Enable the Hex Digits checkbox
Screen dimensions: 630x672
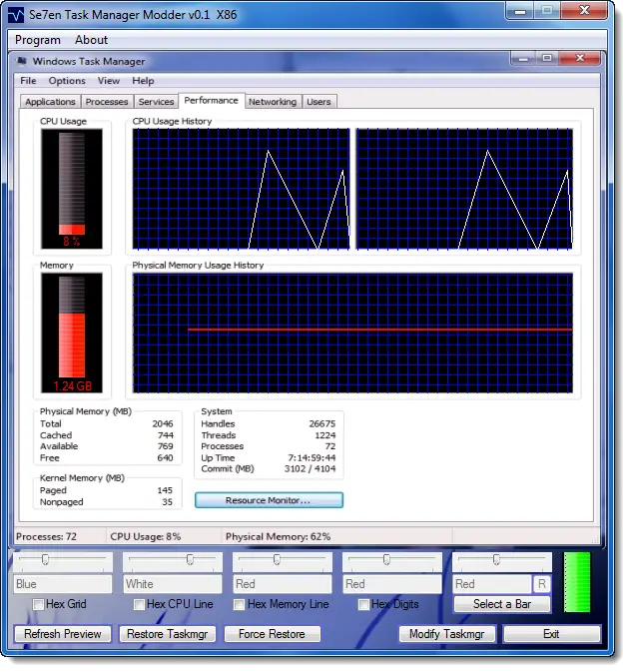pyautogui.click(x=363, y=605)
